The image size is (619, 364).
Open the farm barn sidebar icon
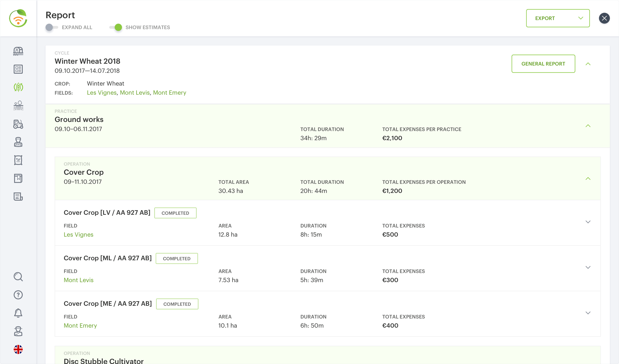tap(18, 51)
